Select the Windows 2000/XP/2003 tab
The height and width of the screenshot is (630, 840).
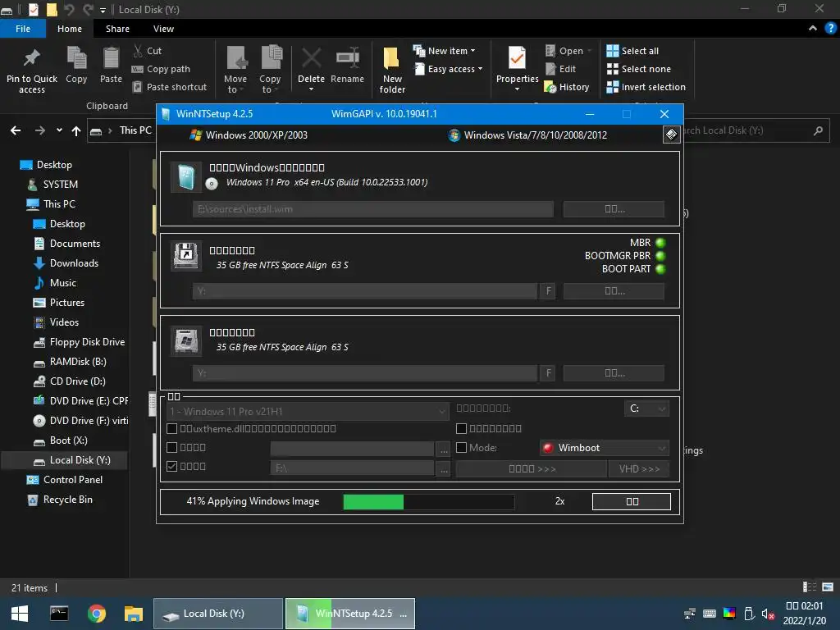tap(249, 135)
